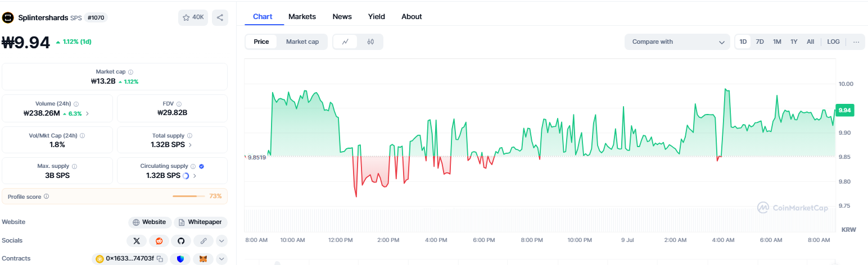Expand Total supply details arrow

tap(189, 145)
